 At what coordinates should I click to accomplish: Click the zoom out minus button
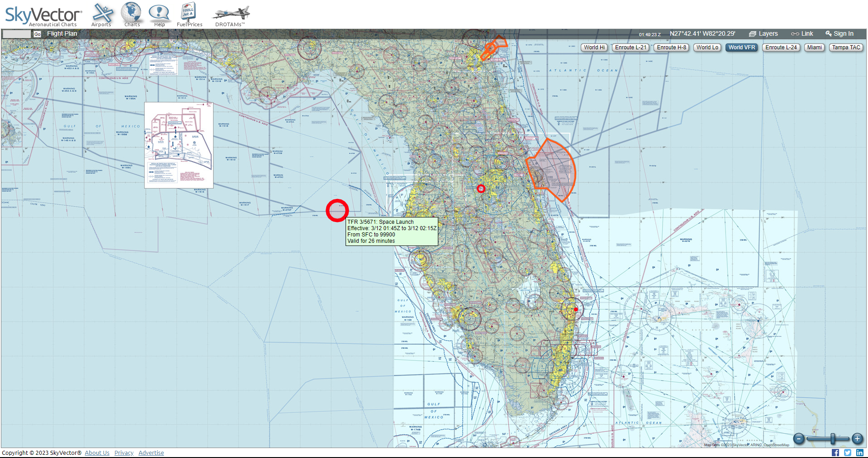point(799,439)
